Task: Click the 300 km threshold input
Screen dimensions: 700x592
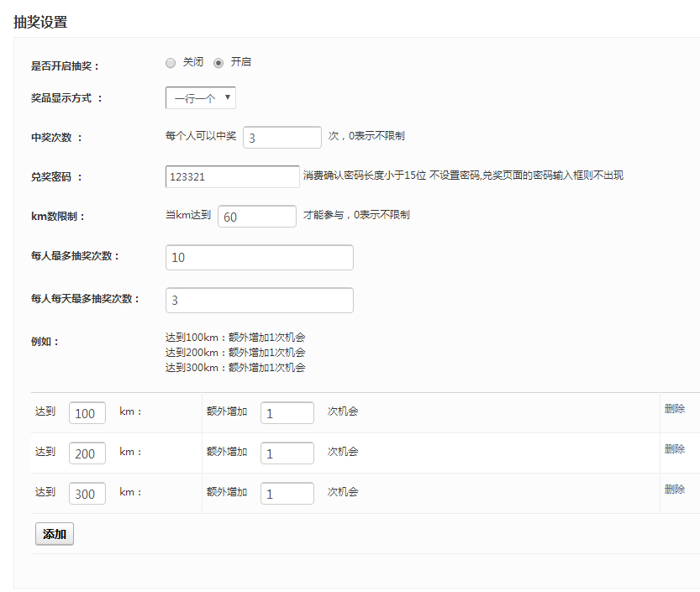Action: pyautogui.click(x=87, y=494)
